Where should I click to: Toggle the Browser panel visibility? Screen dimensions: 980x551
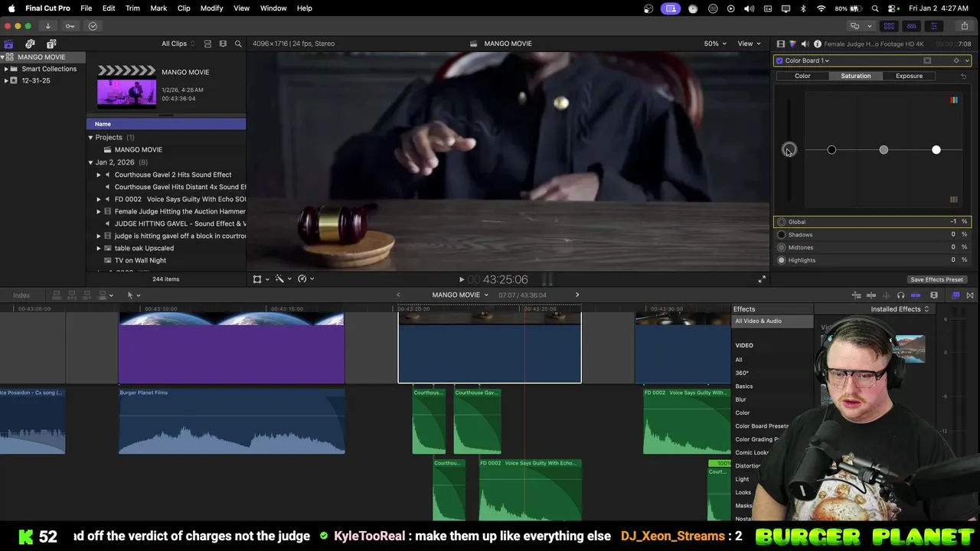click(889, 26)
